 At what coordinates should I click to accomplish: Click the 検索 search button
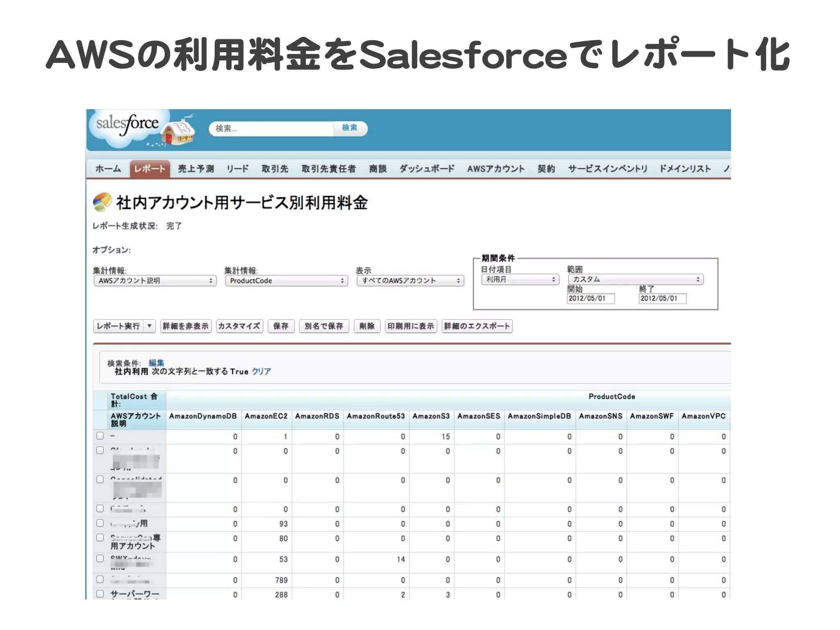pos(350,128)
